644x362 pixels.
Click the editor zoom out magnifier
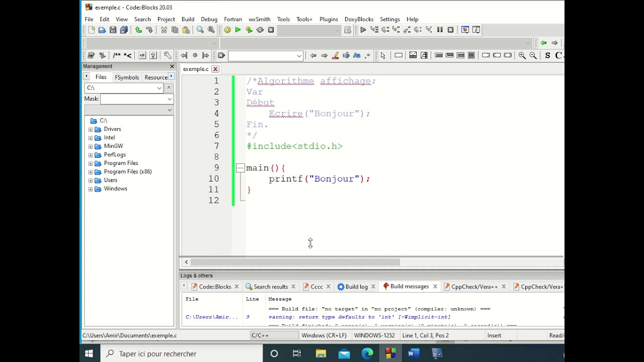pos(533,56)
